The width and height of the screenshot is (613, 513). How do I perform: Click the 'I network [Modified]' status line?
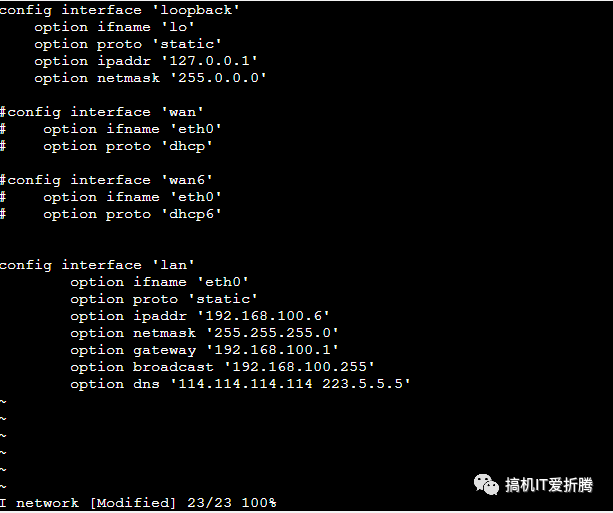(x=89, y=502)
